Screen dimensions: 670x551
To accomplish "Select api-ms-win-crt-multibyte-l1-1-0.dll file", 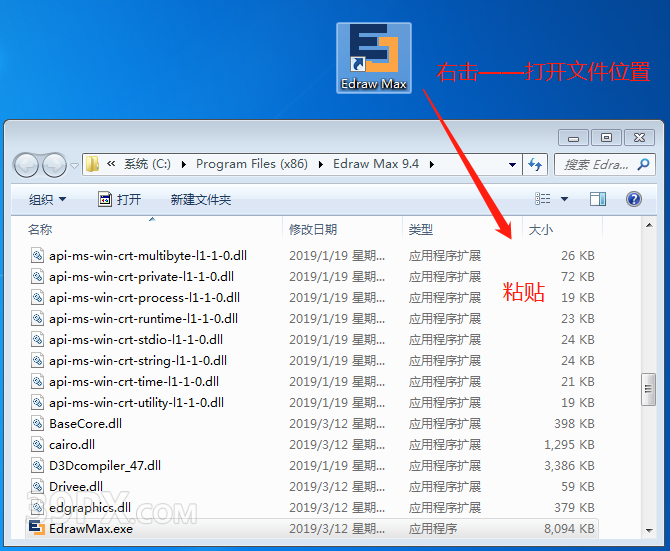I will click(148, 256).
